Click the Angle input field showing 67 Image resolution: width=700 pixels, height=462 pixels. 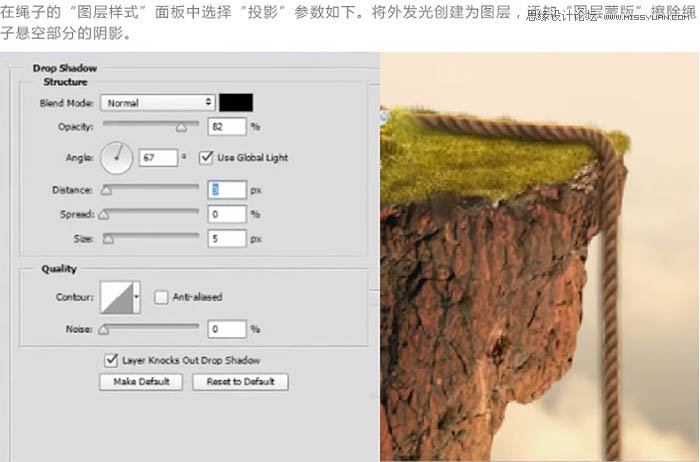tap(158, 158)
